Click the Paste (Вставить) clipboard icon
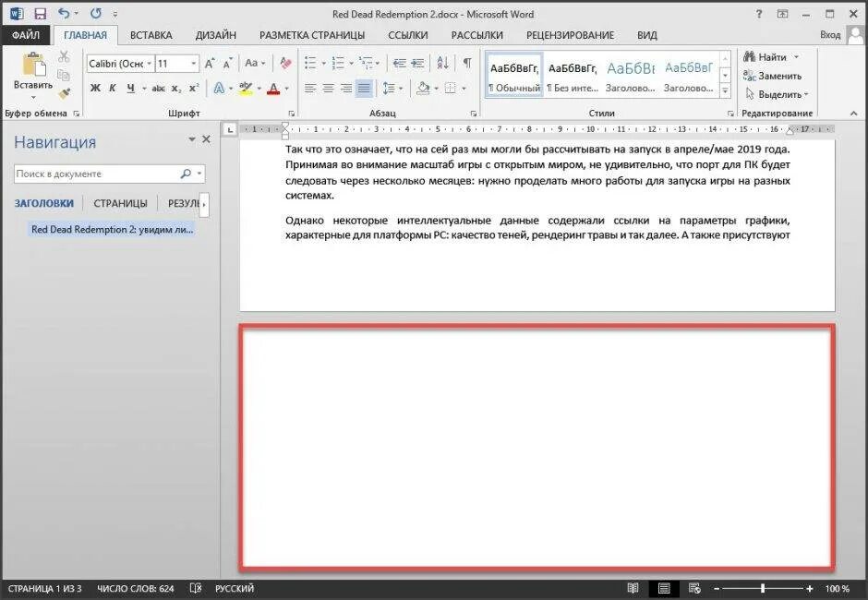Screen dimensions: 868x600 point(33,65)
